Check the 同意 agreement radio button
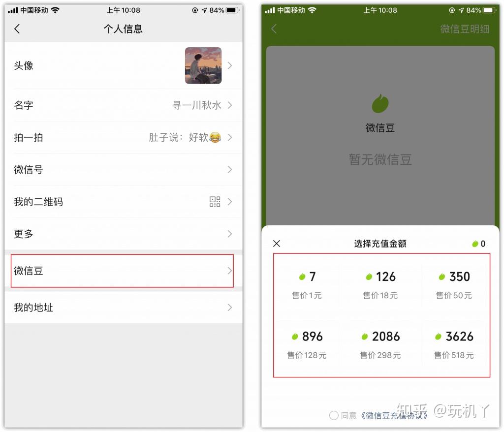 point(334,415)
